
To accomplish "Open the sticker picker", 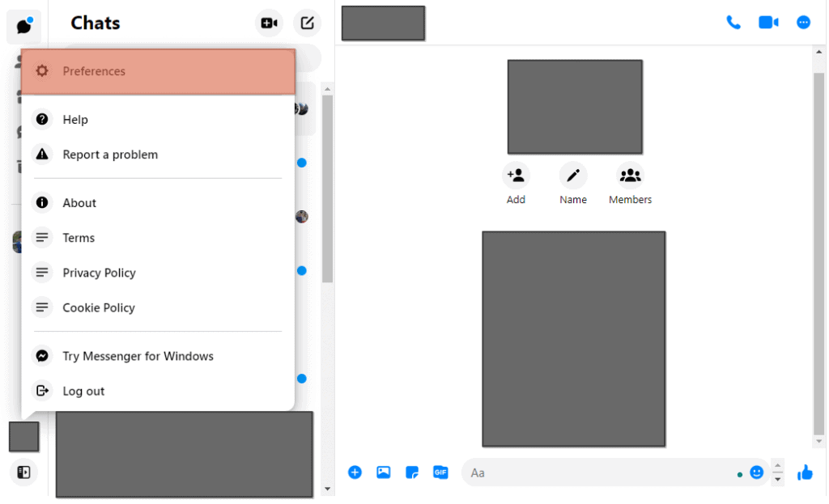I will [x=411, y=472].
